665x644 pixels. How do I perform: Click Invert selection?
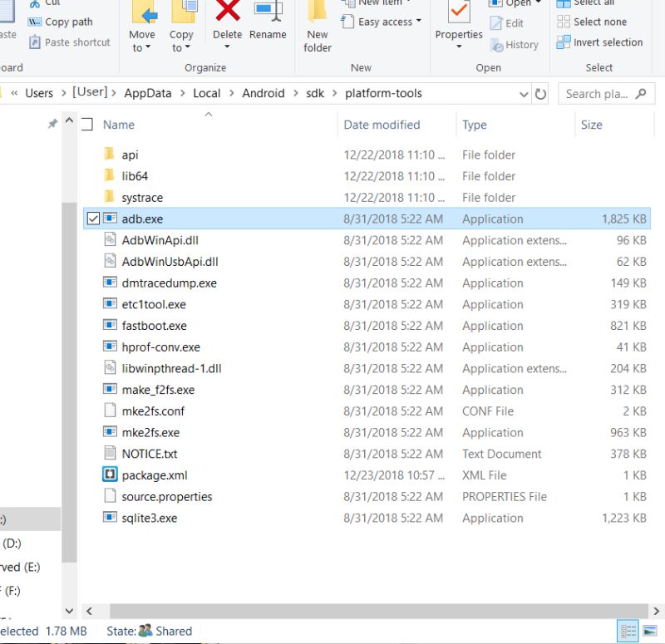point(599,42)
